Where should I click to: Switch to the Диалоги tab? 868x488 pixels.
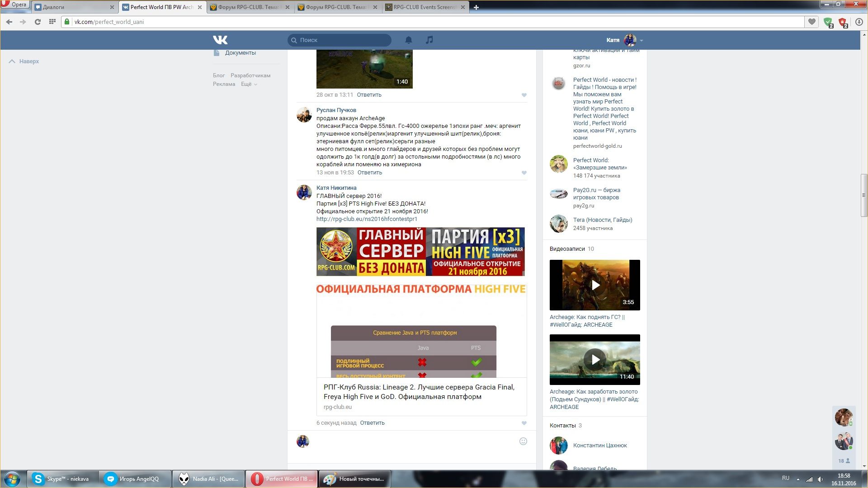[75, 7]
